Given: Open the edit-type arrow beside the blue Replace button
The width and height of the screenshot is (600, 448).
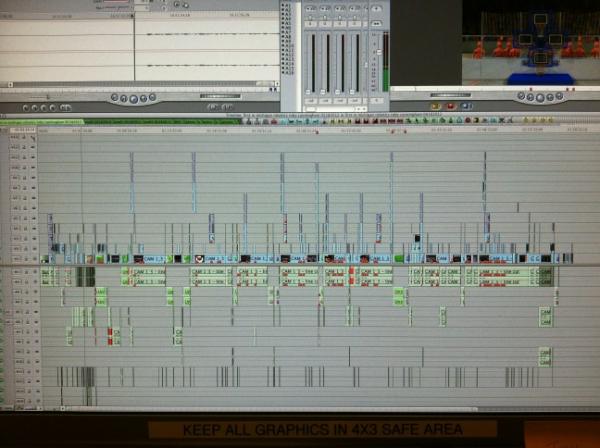Looking at the screenshot, I should pyautogui.click(x=470, y=106).
